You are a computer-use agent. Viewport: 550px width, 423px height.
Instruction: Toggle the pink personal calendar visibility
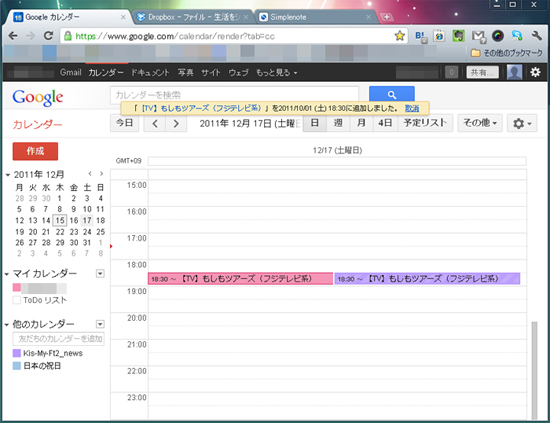click(16, 288)
